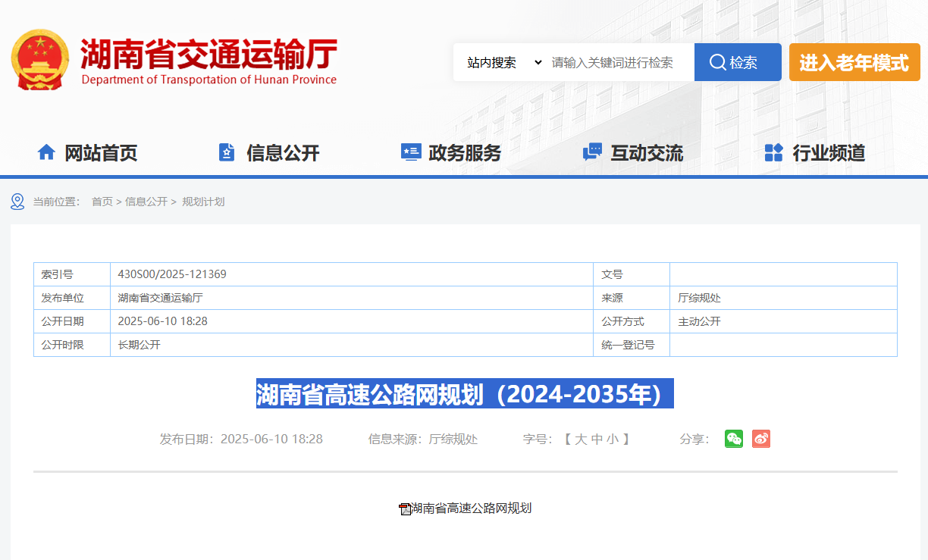Viewport: 928px width, 560px height.
Task: Click the 行业频道 grid icon
Action: (x=774, y=152)
